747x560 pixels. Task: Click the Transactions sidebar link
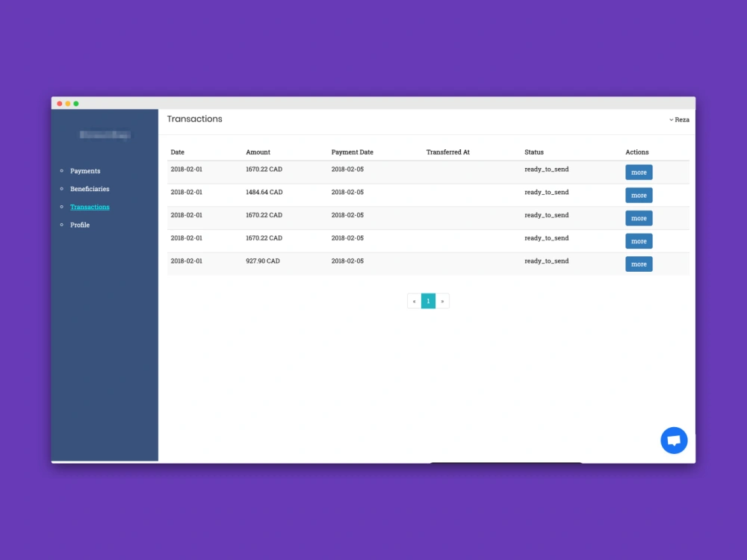point(90,207)
